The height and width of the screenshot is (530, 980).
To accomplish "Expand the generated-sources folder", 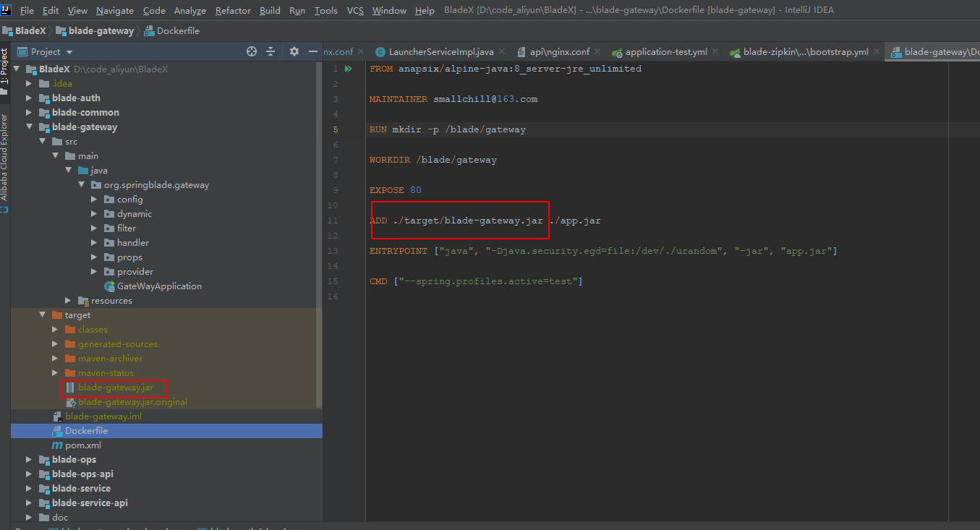I will (56, 344).
